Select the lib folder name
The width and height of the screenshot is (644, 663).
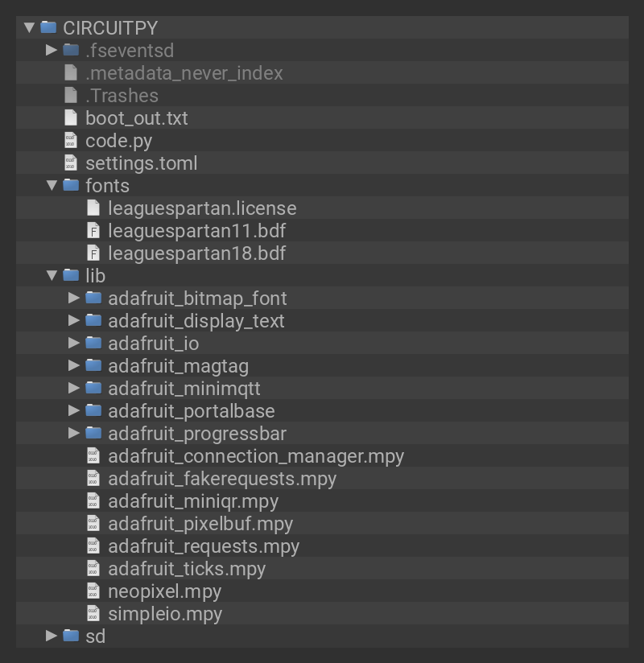click(x=95, y=276)
